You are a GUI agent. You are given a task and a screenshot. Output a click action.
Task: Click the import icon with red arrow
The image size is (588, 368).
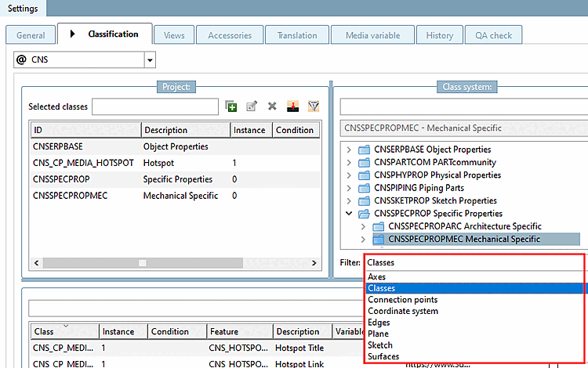293,106
